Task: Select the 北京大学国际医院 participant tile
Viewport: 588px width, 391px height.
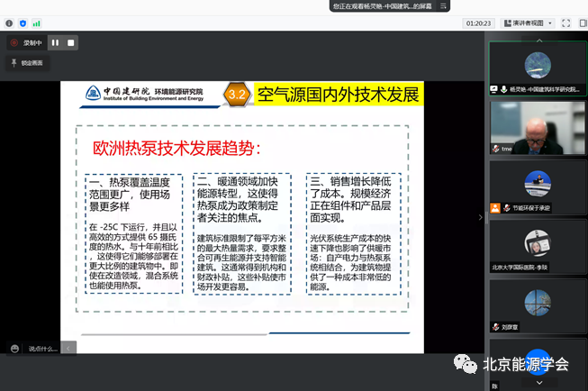Action: pos(538,247)
